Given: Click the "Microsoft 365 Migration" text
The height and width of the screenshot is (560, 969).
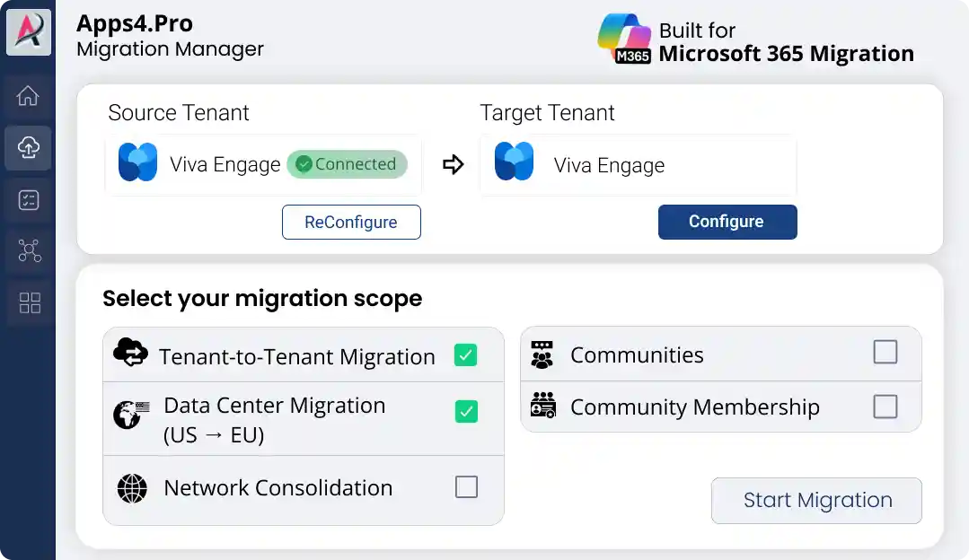Looking at the screenshot, I should (786, 54).
